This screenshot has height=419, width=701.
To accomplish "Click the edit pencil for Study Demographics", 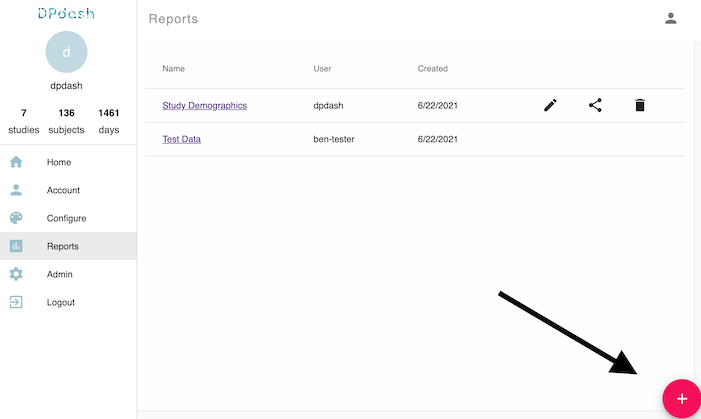I will [550, 106].
